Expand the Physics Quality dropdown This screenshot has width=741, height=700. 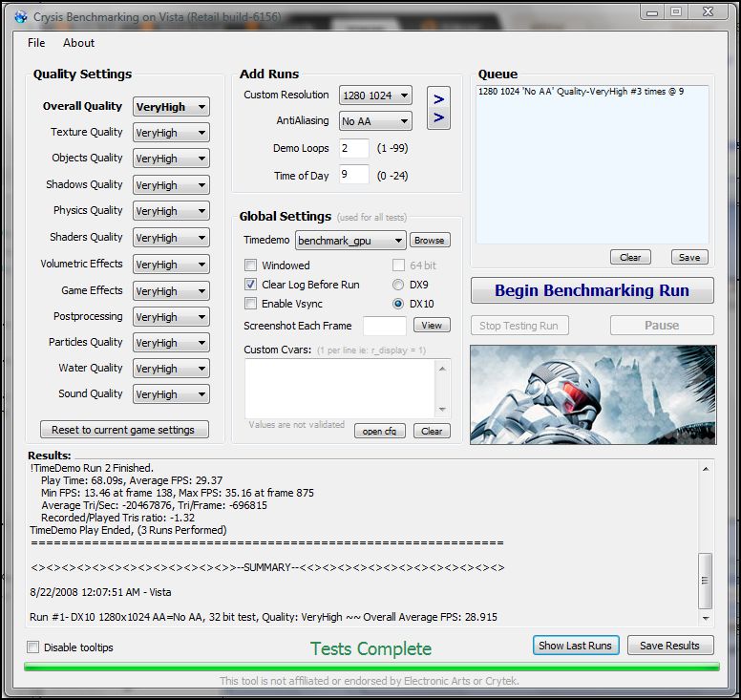(171, 211)
